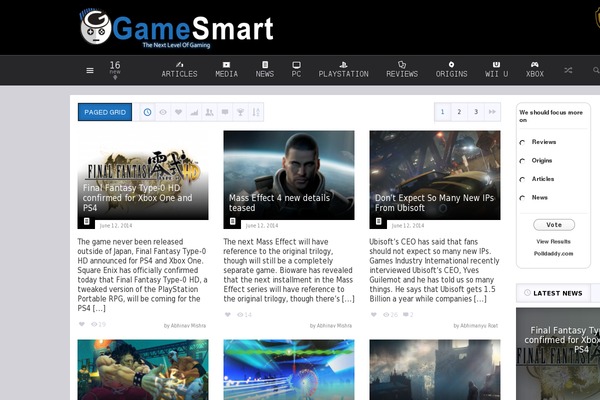Select the Origins poll option
The image size is (600, 400).
pyautogui.click(x=522, y=161)
